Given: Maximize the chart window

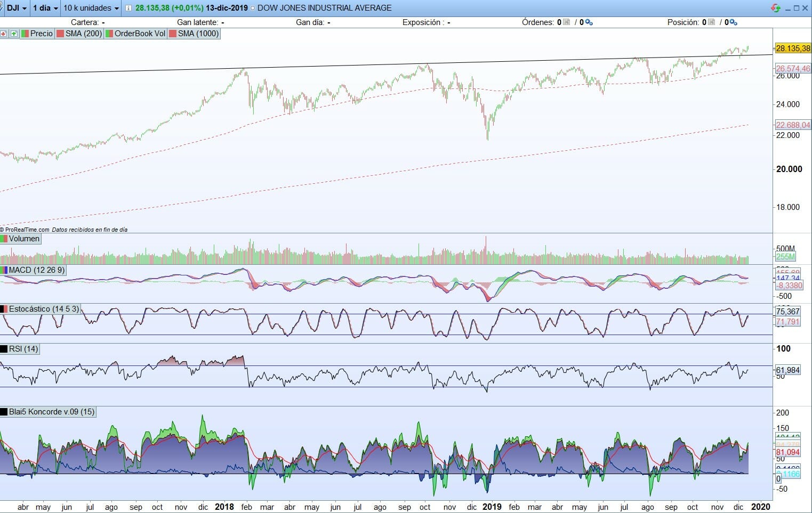Looking at the screenshot, I should [797, 8].
